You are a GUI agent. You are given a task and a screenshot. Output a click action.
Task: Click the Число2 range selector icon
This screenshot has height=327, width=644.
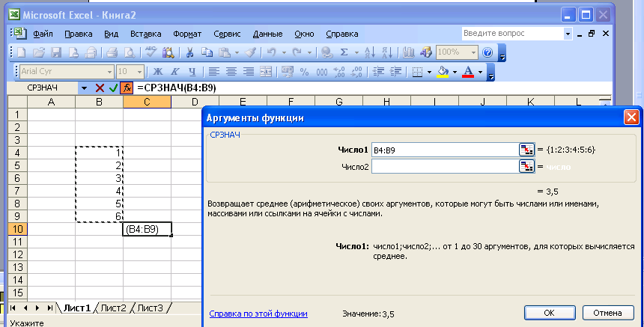click(526, 166)
